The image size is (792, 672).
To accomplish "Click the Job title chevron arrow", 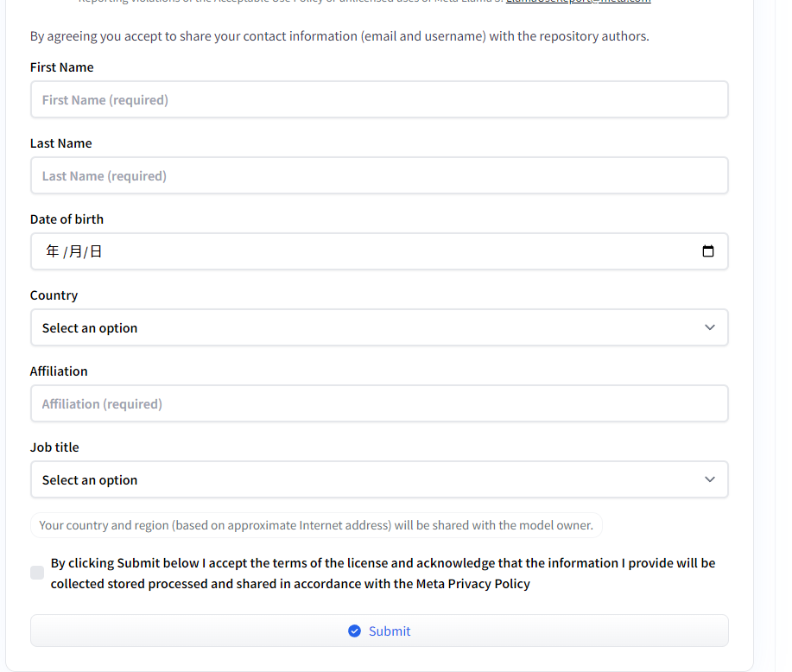I will [x=710, y=479].
